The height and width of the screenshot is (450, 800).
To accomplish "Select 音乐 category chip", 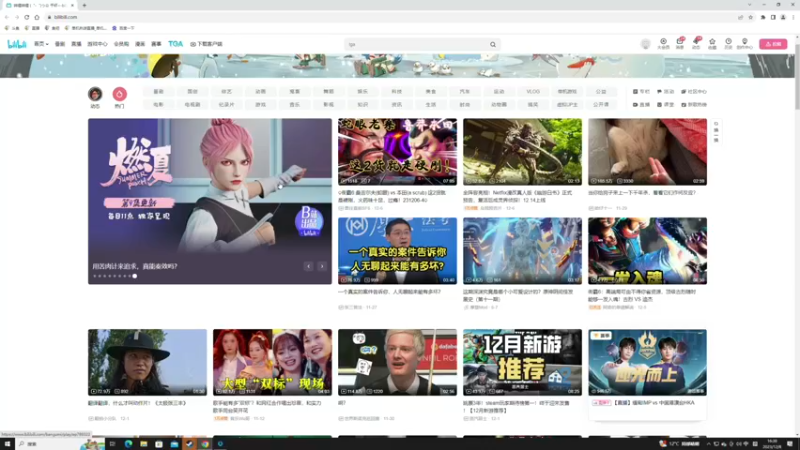I will pos(294,105).
